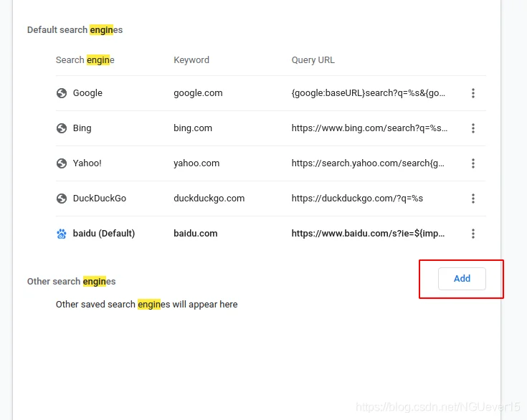Select the DuckDuckGo search engine name

(100, 199)
